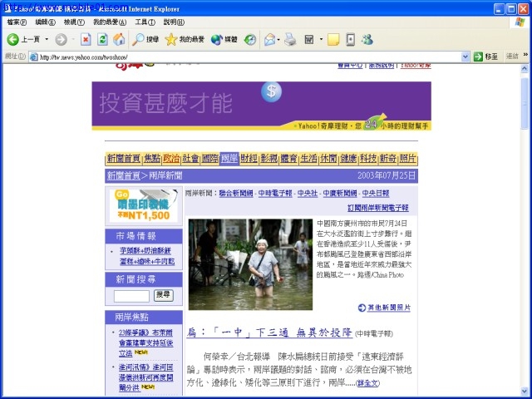Screen dimensions: 532x399
Task: Open the 編輯(E) Edit menu
Action: coord(45,22)
